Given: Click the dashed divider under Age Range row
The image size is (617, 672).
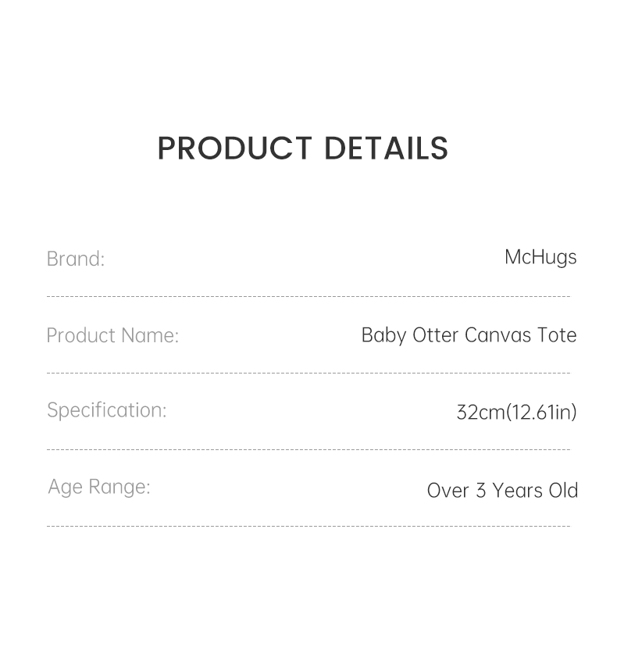Looking at the screenshot, I should pyautogui.click(x=308, y=527).
